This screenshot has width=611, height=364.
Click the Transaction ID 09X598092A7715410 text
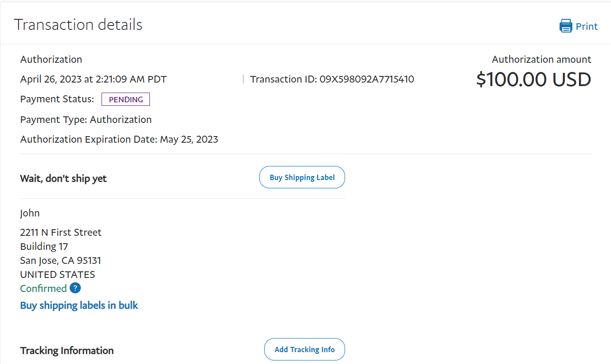332,79
